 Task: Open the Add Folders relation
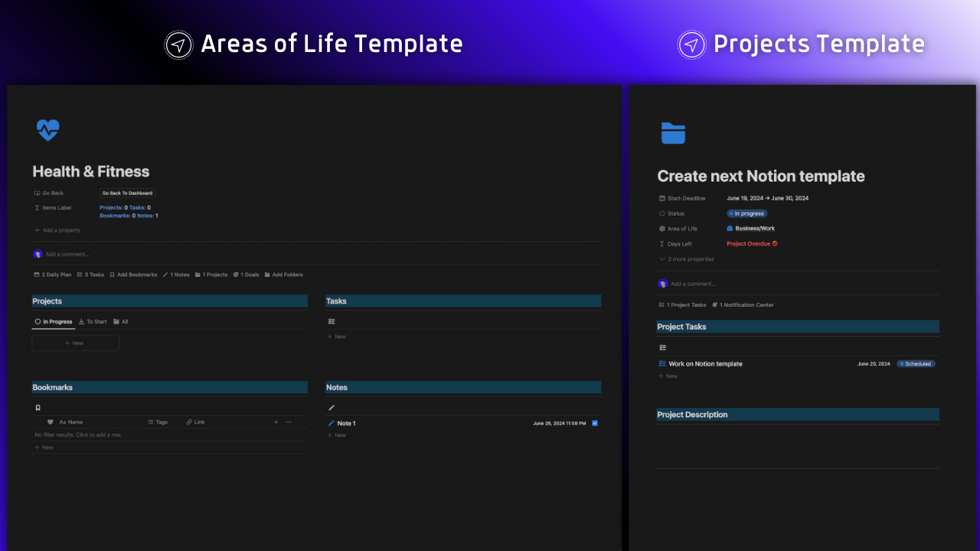(283, 274)
